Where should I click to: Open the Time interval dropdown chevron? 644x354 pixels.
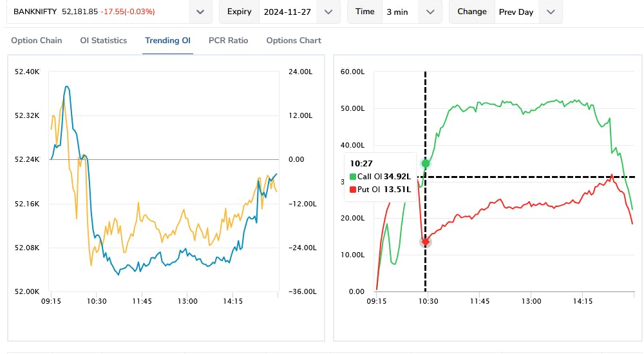pos(430,12)
